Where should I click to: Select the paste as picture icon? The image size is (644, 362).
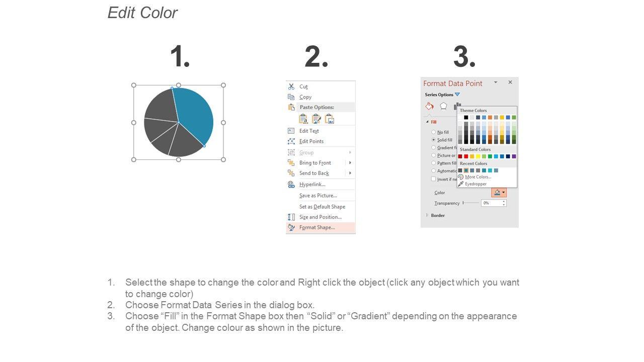click(x=330, y=119)
